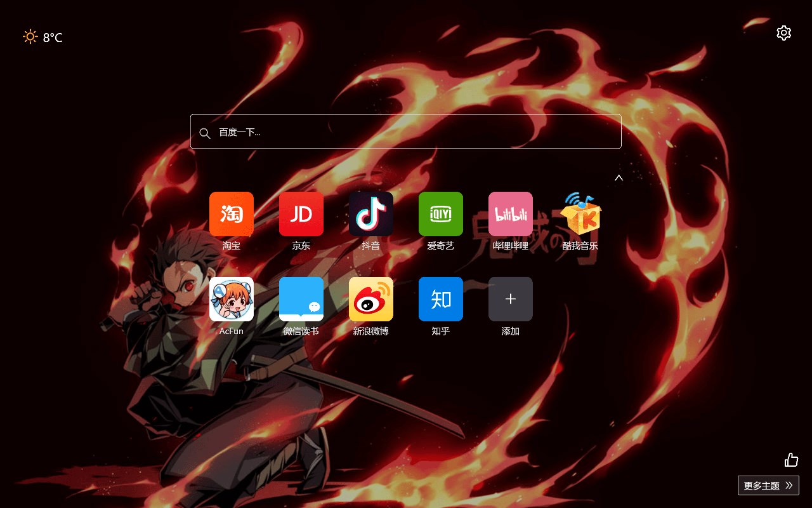Viewport: 812px width, 508px height.
Task: Open the Zhihu (知乎) shortcut
Action: point(441,299)
